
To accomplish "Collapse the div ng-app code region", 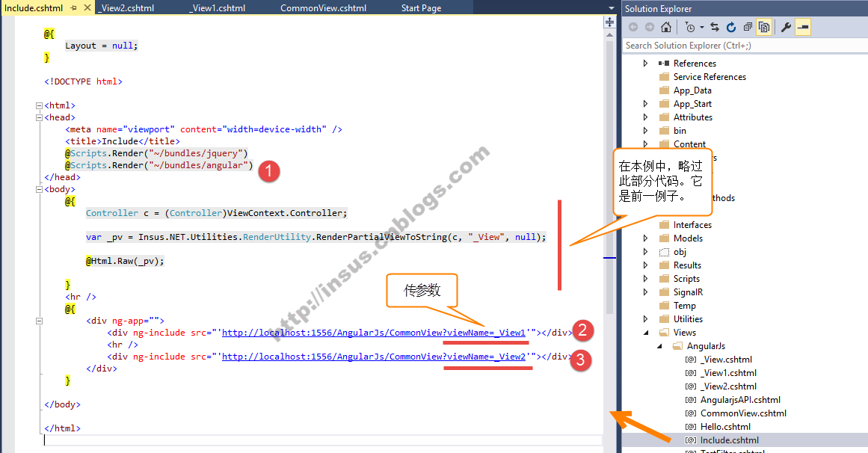I will coord(39,321).
